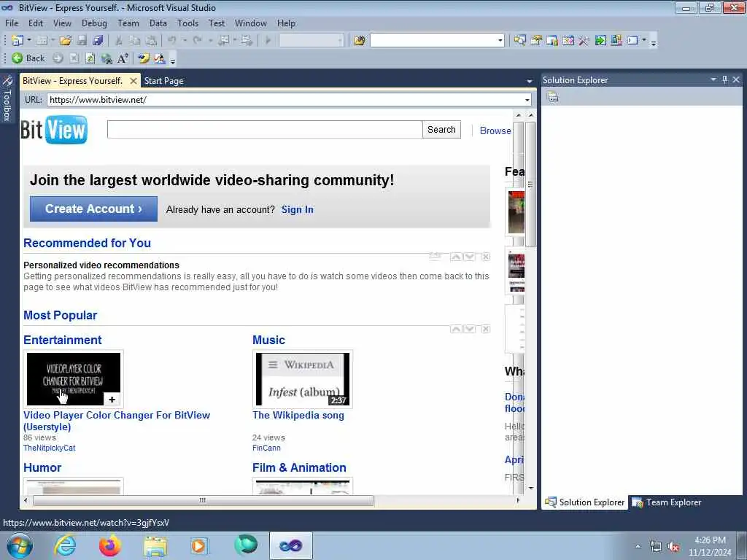Show hidden system tray icons
This screenshot has height=560, width=747.
[638, 547]
